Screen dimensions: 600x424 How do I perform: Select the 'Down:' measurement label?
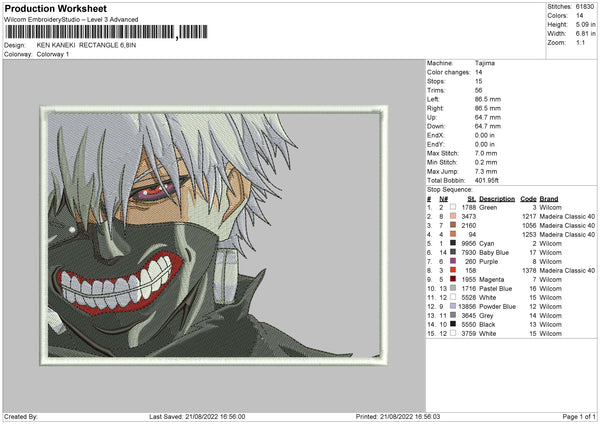coord(436,126)
